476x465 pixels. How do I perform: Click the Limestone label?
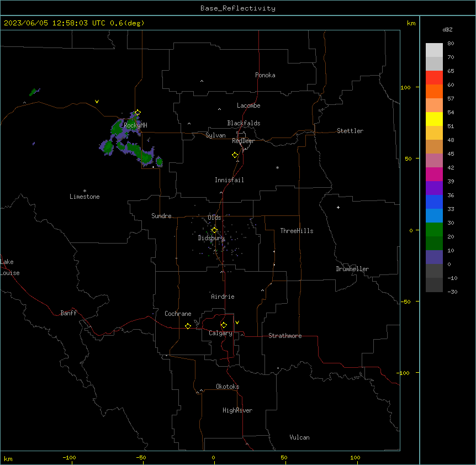pyautogui.click(x=84, y=197)
